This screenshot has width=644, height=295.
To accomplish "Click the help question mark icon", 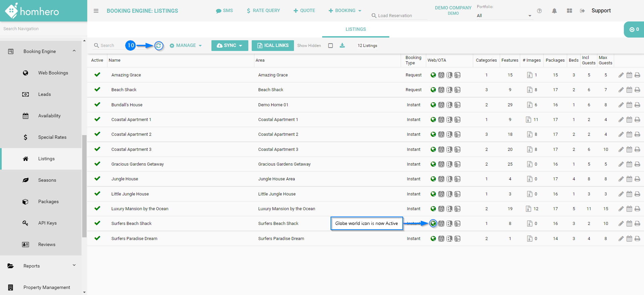I will pyautogui.click(x=539, y=11).
